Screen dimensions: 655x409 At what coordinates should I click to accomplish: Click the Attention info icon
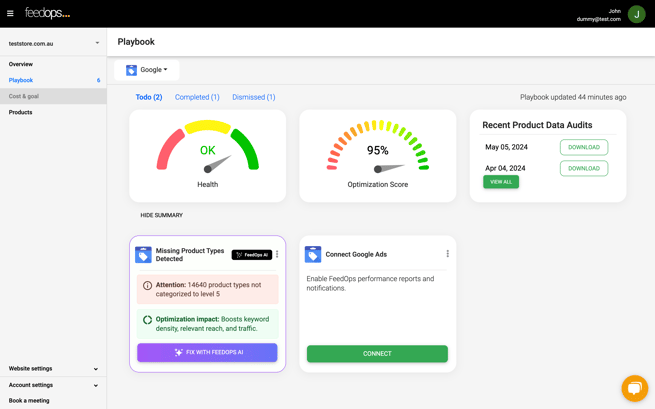pos(147,285)
